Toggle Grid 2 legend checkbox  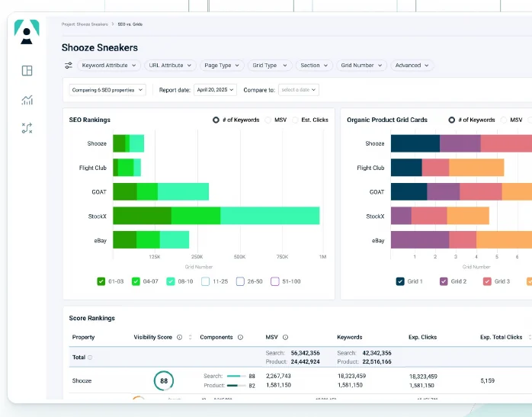(x=444, y=281)
